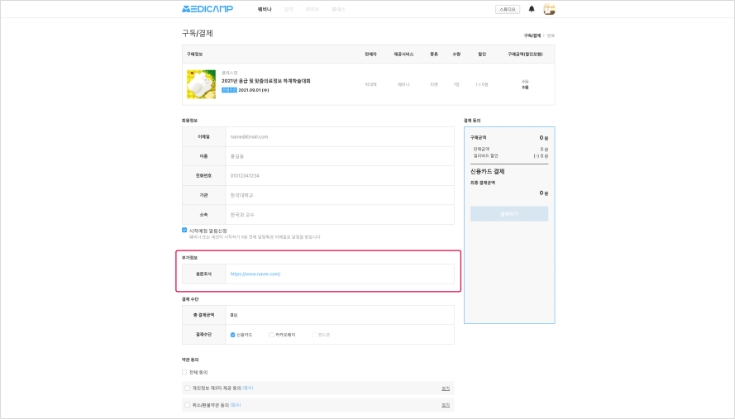Click the naver.com link in 부가정보
This screenshot has width=735, height=419.
click(x=255, y=274)
